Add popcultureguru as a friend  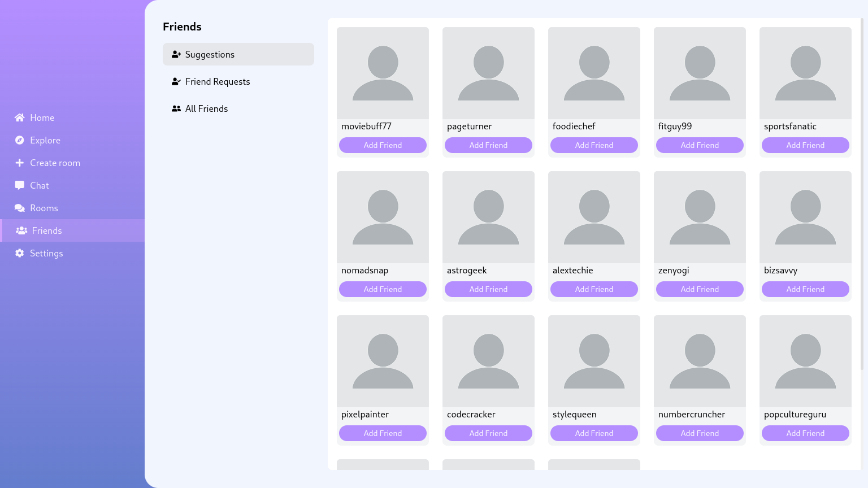(x=805, y=433)
